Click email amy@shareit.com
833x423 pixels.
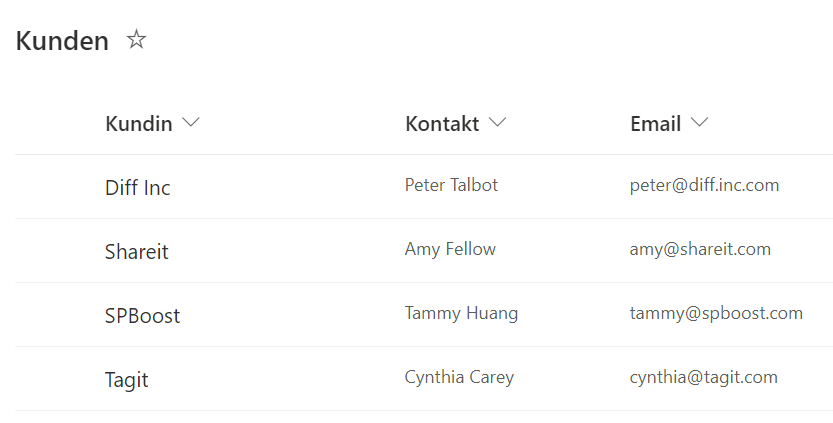pos(700,249)
